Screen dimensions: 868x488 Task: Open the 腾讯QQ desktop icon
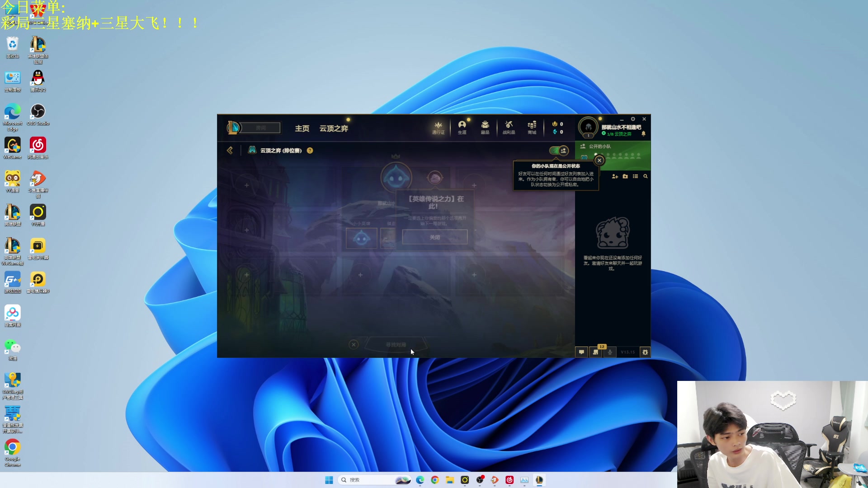[x=38, y=81]
